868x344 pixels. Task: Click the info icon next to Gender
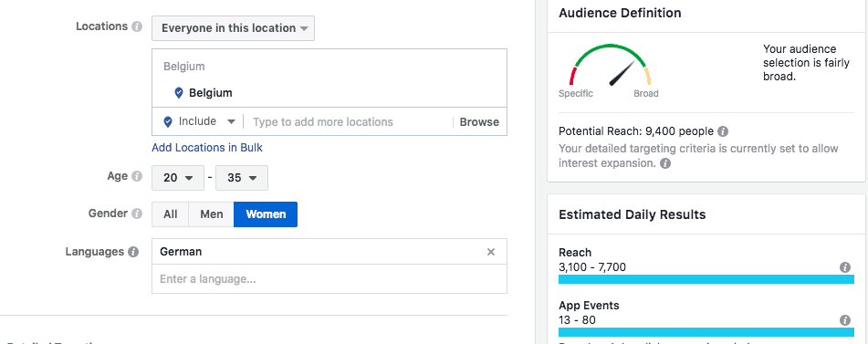coord(137,214)
